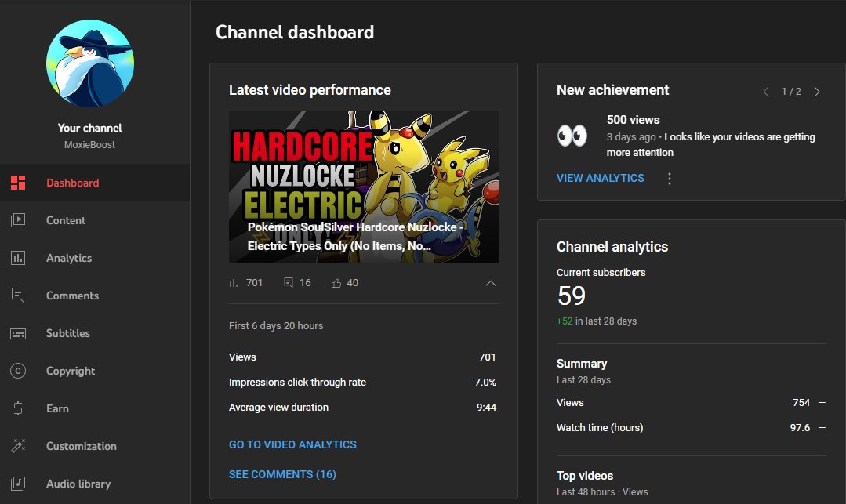Viewport: 846px width, 504px height.
Task: Click the 500 views achievement title
Action: pos(633,120)
